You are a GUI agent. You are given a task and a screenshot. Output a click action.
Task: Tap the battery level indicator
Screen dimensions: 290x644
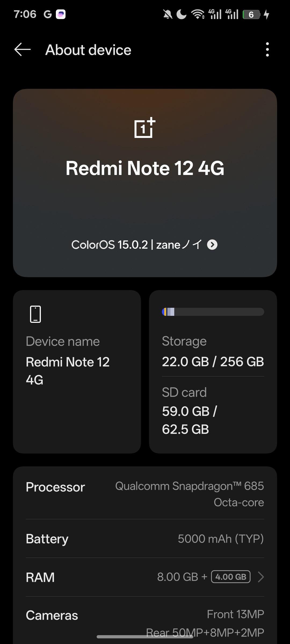coord(251,14)
